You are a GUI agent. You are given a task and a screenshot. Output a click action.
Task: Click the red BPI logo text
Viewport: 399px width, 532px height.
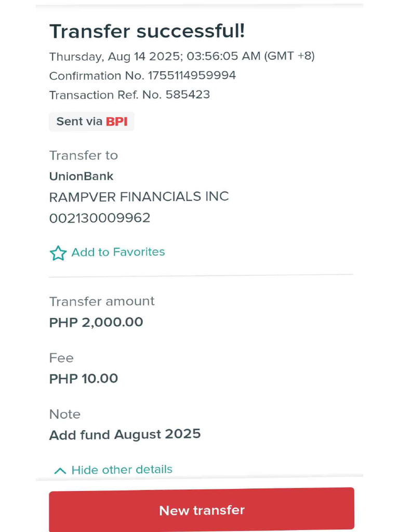coord(117,122)
